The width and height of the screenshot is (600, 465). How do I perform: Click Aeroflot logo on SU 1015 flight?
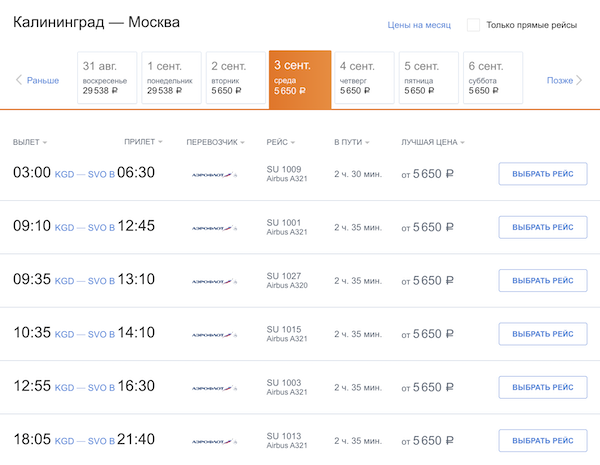[x=213, y=335]
